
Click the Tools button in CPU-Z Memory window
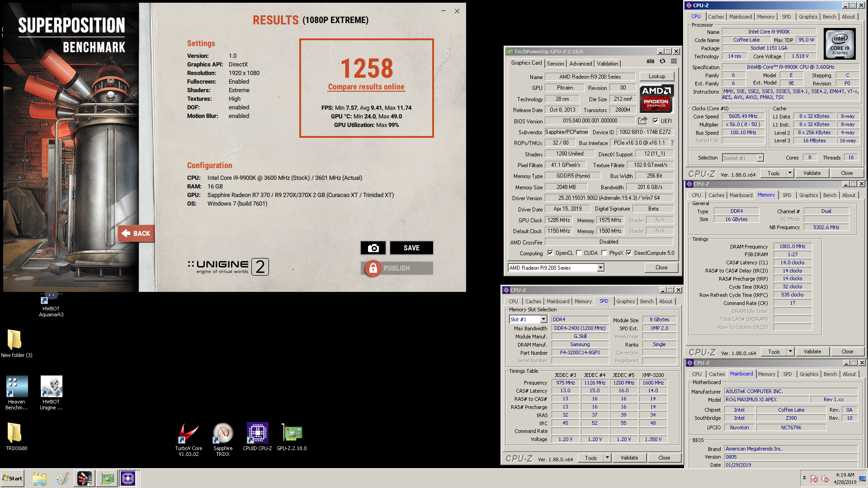pyautogui.click(x=774, y=352)
